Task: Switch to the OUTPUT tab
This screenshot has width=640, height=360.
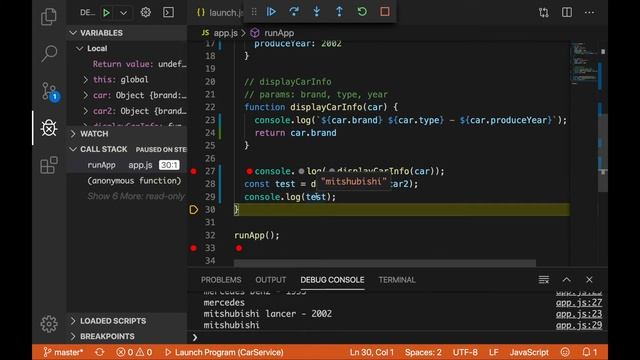Action: [x=271, y=280]
